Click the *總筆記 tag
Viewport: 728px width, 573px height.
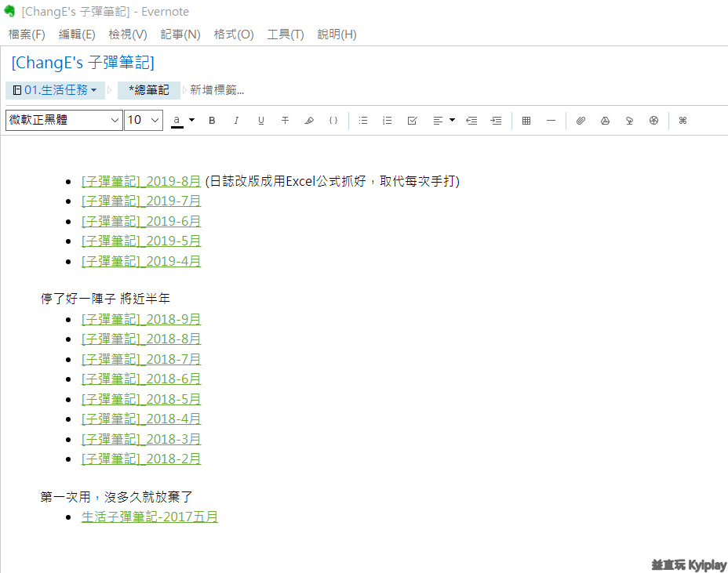[x=149, y=90]
